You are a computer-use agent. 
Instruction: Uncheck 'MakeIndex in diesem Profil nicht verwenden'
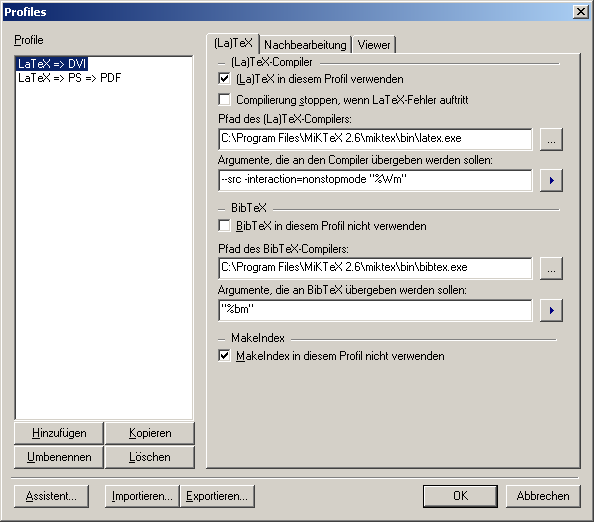tap(224, 356)
